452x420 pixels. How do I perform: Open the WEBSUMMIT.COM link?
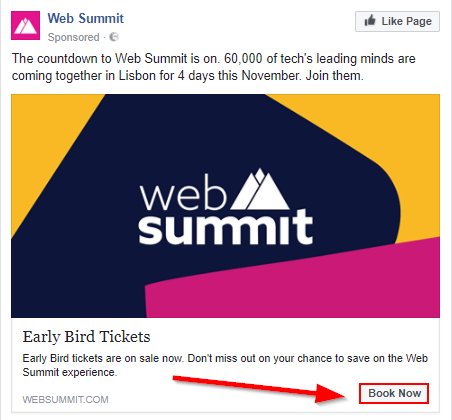coord(65,399)
